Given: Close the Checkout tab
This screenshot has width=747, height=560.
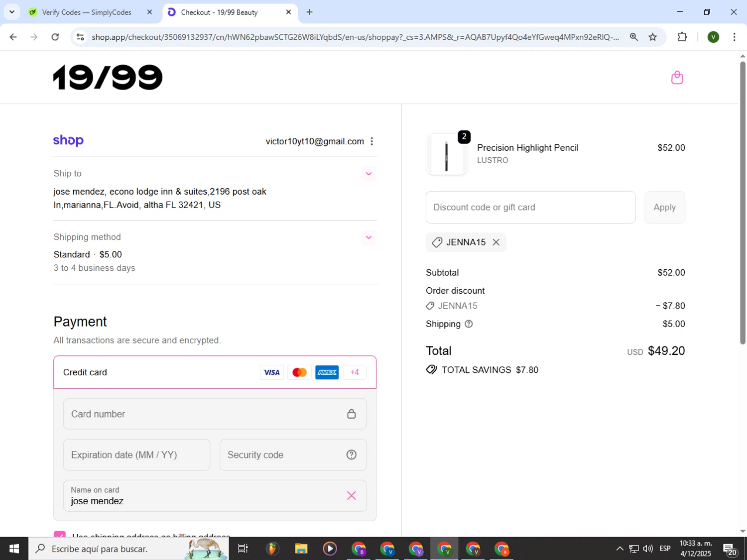Looking at the screenshot, I should click(288, 12).
